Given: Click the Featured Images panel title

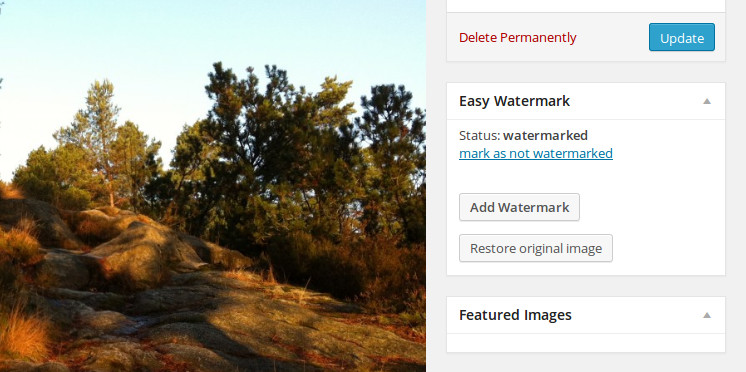Looking at the screenshot, I should coord(515,315).
